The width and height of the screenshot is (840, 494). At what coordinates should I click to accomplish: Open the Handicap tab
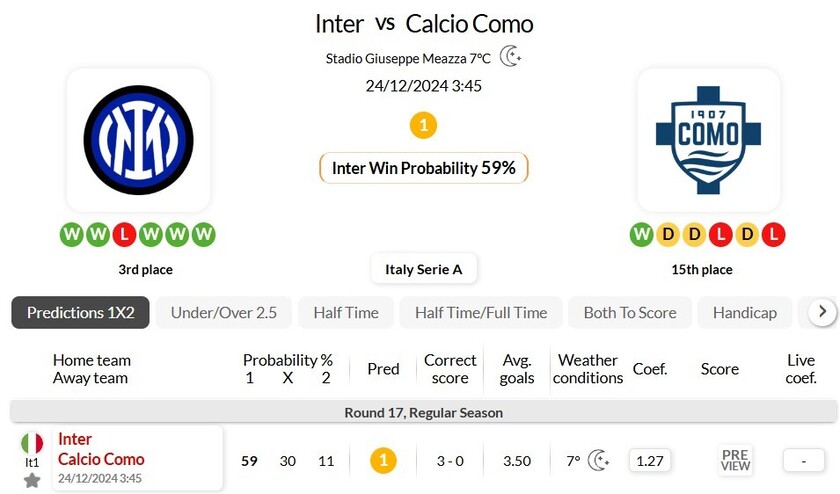(745, 312)
